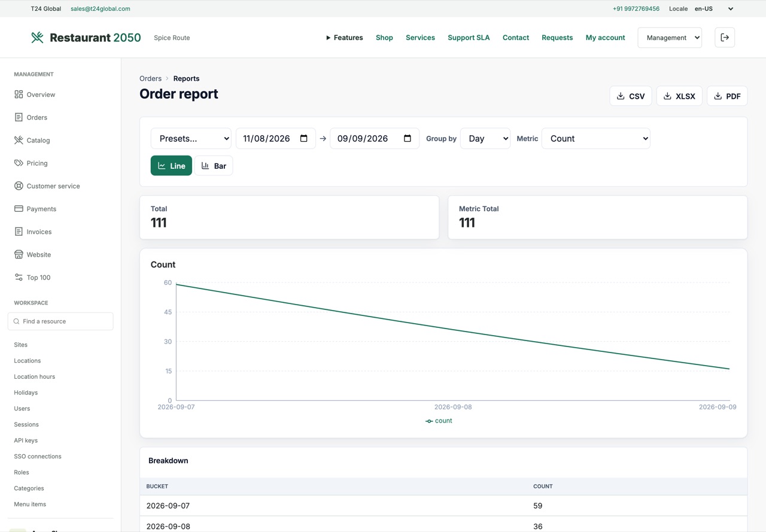Click the Orders breadcrumb link
Screen dimensions: 766x532
click(x=150, y=78)
